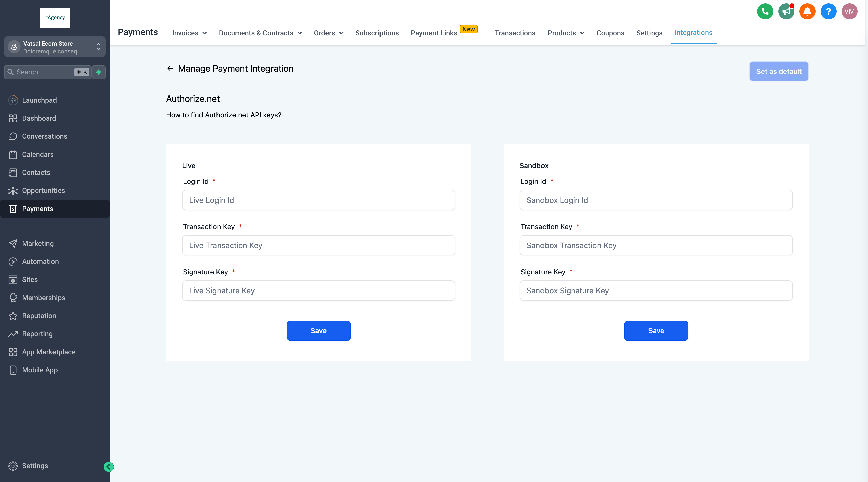The image size is (868, 482).
Task: Open the Vatsal Ecom Store account switcher
Action: click(x=55, y=47)
